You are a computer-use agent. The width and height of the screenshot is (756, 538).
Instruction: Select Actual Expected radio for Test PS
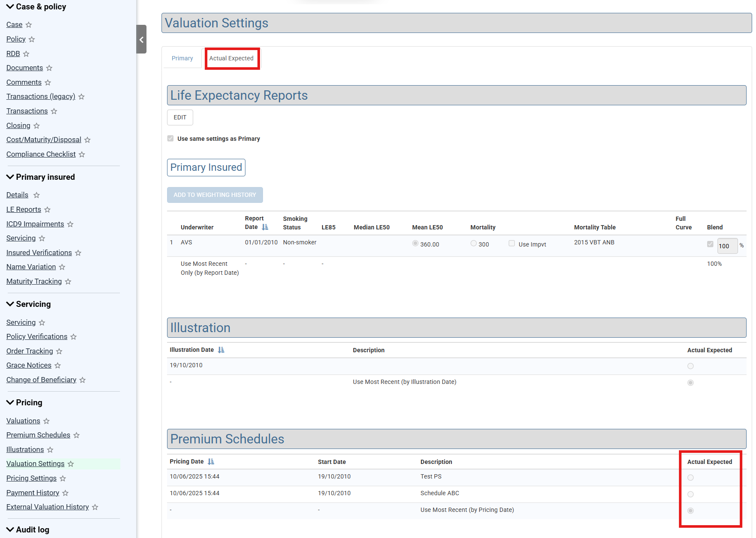point(690,478)
